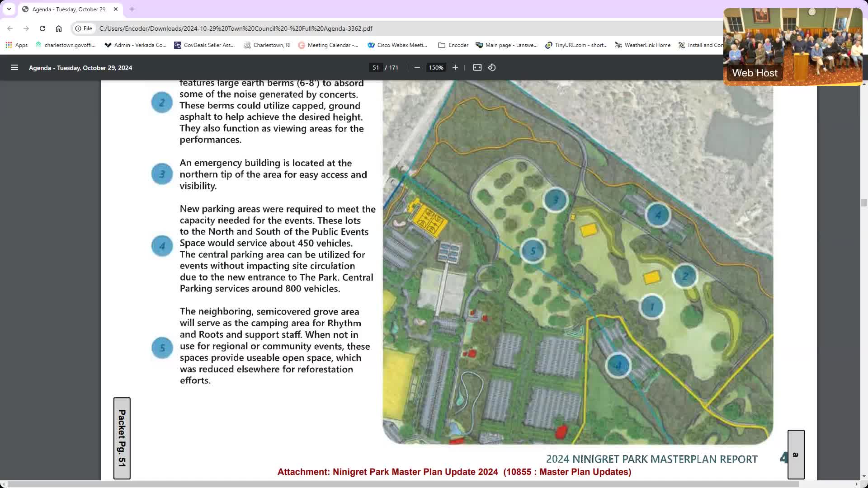
Task: Open the charlestown.govoffi... bookmark
Action: click(66, 45)
